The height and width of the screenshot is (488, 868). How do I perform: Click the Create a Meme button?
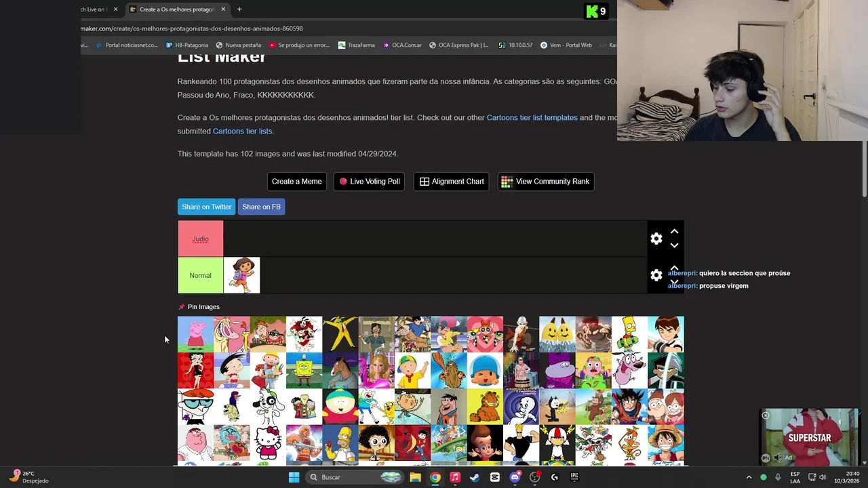pyautogui.click(x=296, y=181)
